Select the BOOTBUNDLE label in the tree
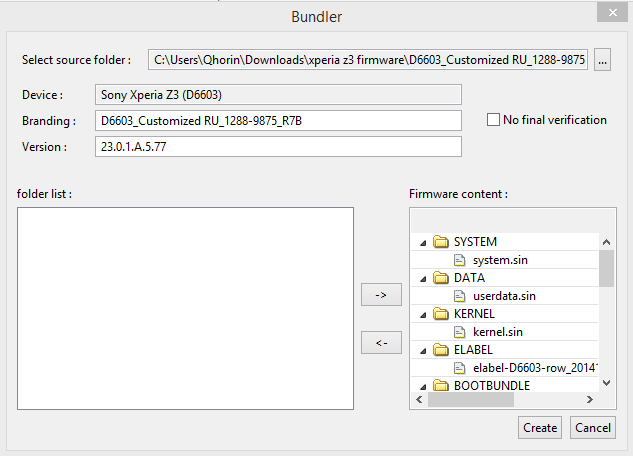Viewport: 633px width, 456px height. 492,385
